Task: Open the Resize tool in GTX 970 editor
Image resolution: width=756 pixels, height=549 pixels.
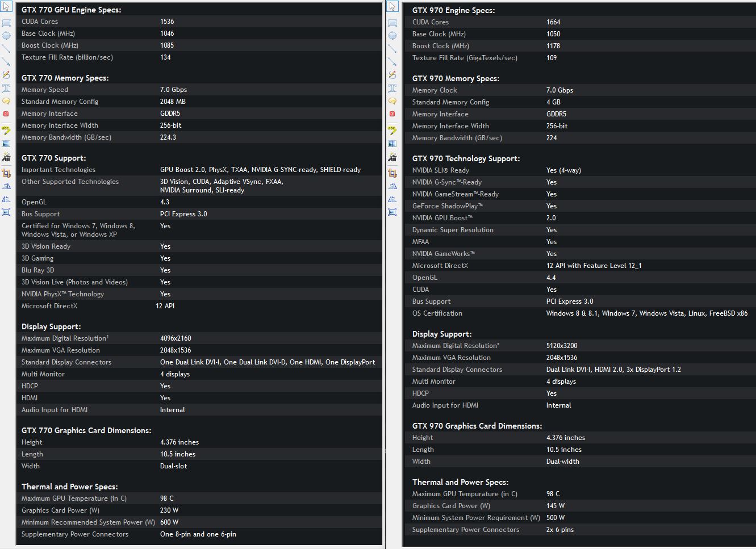Action: click(392, 212)
